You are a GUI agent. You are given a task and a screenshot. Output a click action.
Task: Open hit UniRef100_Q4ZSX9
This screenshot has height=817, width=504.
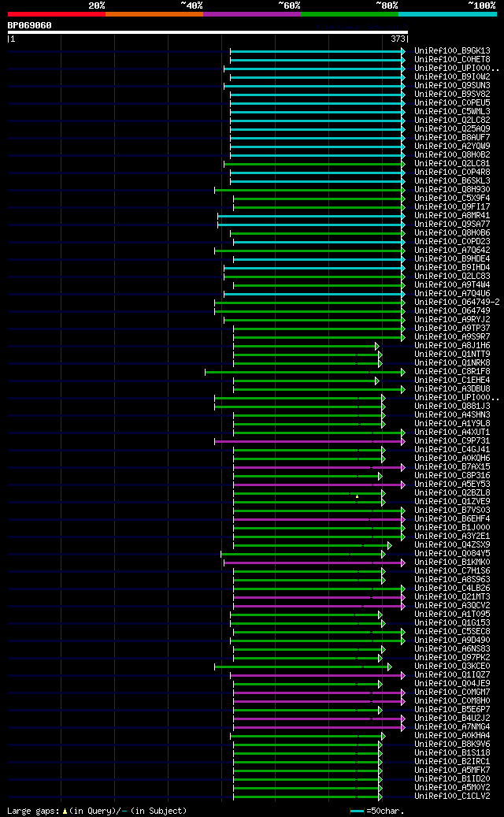[x=453, y=545]
